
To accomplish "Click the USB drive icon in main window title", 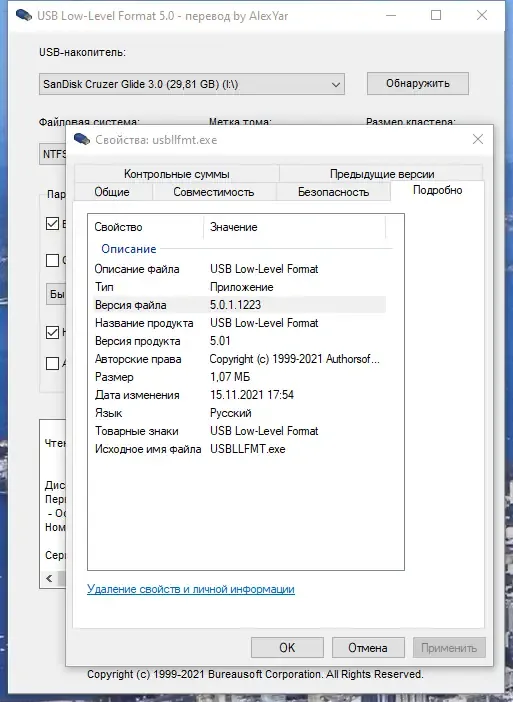I will [24, 15].
